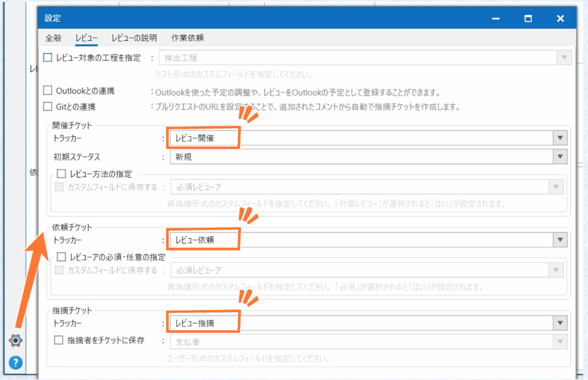Click the レビュー開催 tracker field
The height and width of the screenshot is (380, 588).
tap(203, 139)
